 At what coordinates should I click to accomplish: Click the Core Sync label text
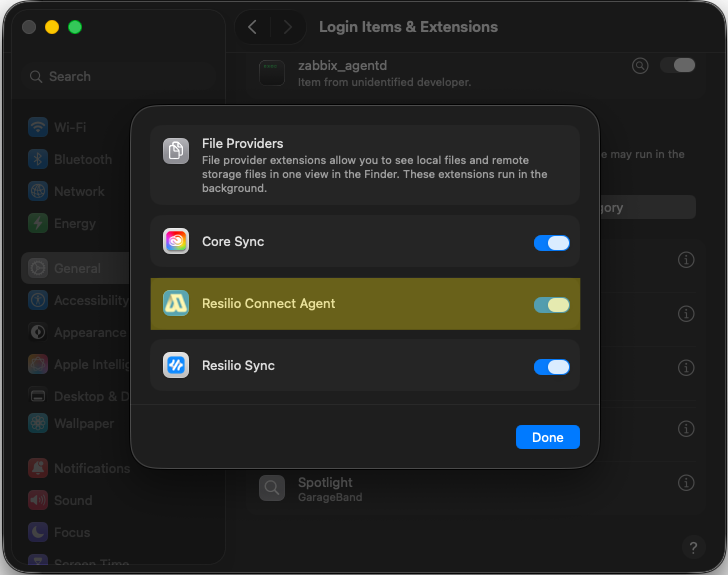tap(233, 242)
